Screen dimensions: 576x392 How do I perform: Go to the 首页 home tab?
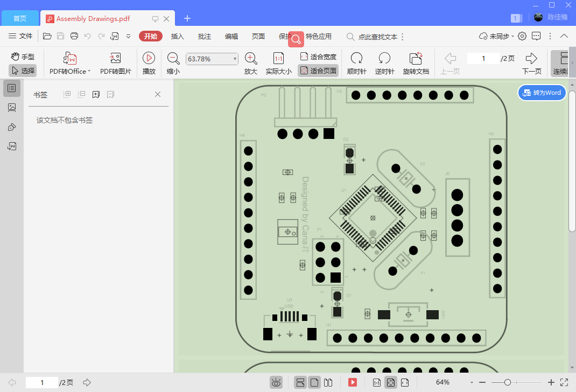(19, 18)
